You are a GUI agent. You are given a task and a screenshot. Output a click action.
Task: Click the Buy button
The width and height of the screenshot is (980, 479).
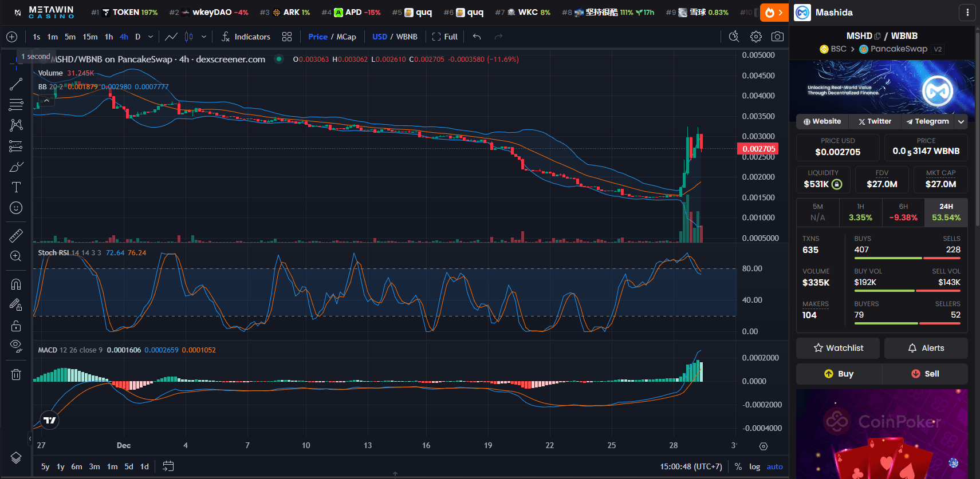pos(839,374)
